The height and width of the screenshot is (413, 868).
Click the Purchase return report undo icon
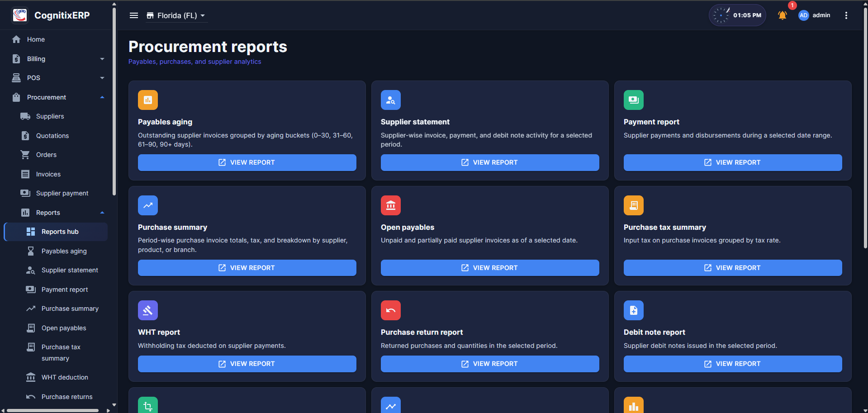click(391, 310)
